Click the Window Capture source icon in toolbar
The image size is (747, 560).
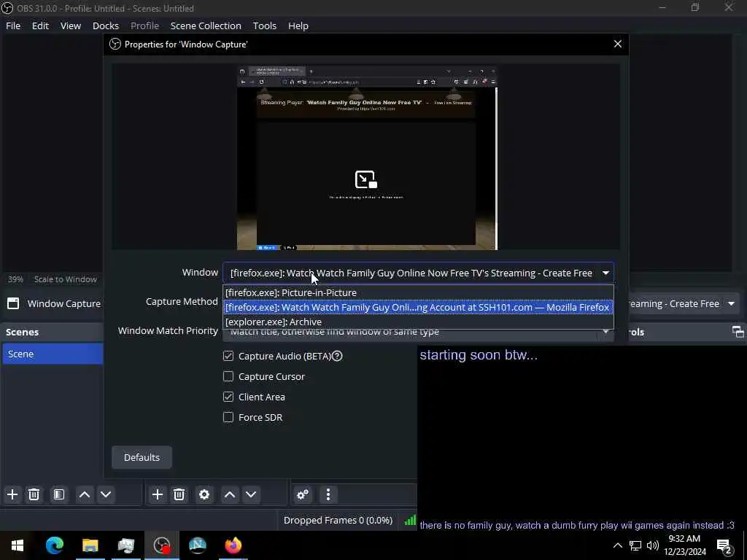[13, 303]
